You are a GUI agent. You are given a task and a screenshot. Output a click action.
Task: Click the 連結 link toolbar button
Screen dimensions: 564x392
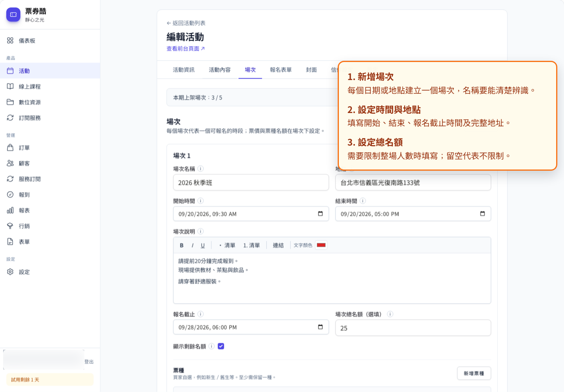click(x=278, y=245)
